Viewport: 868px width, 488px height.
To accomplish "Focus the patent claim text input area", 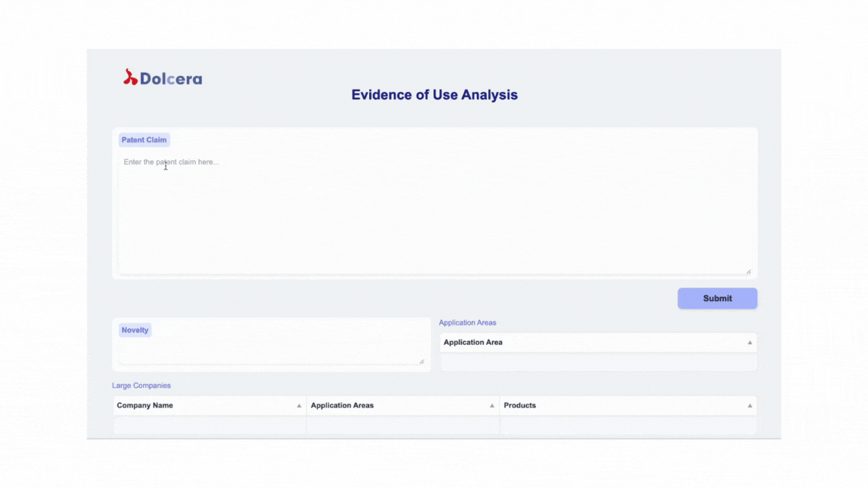I will pyautogui.click(x=434, y=215).
